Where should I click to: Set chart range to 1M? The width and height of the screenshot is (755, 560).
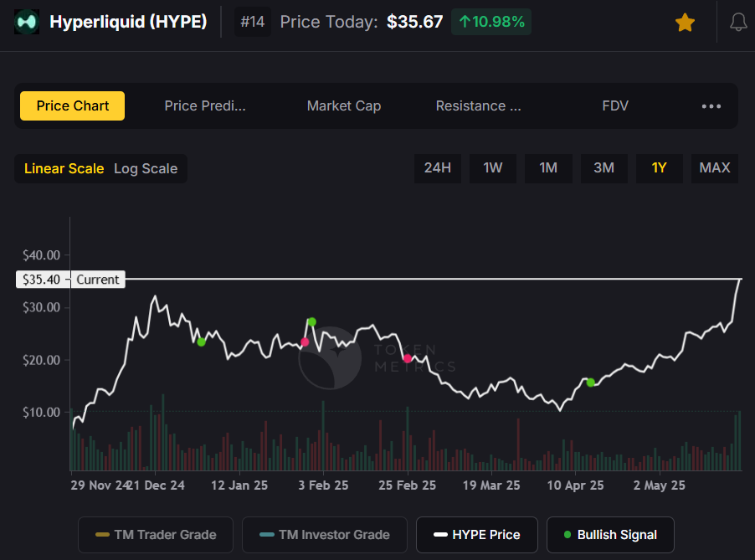(548, 168)
